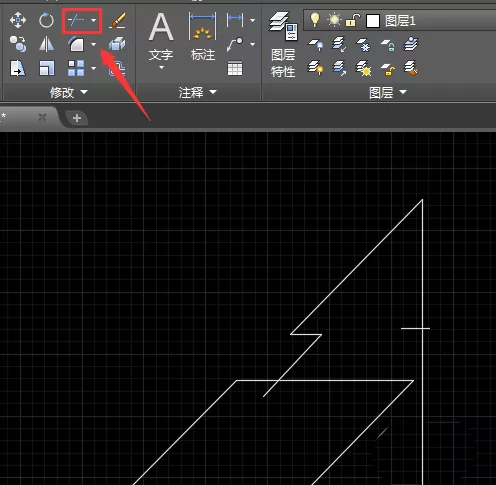Activate the Array tool
Screen dimensions: 496x485
76,68
